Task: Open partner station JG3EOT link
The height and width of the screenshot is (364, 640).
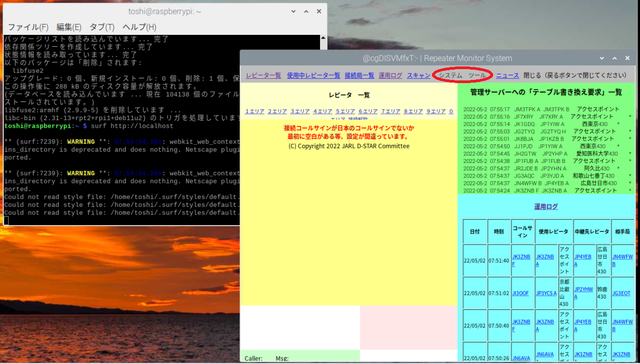Action: 621,293
